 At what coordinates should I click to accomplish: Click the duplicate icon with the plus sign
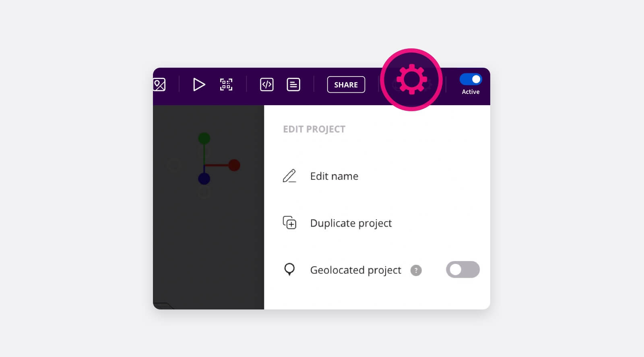289,222
